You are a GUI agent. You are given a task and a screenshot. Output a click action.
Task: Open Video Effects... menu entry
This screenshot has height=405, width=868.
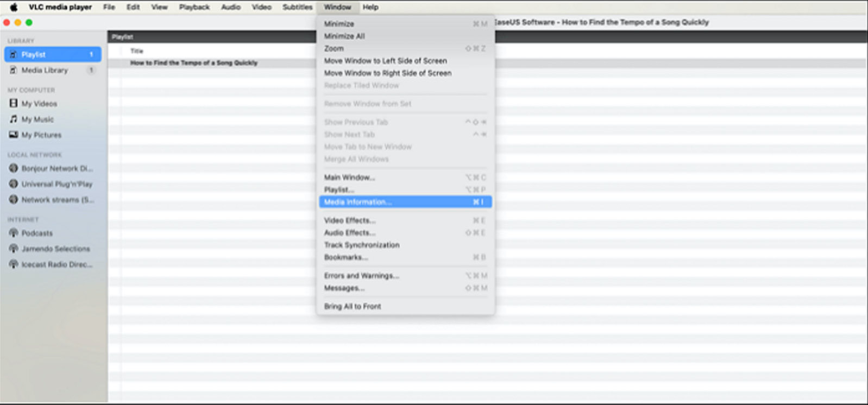[x=405, y=220]
